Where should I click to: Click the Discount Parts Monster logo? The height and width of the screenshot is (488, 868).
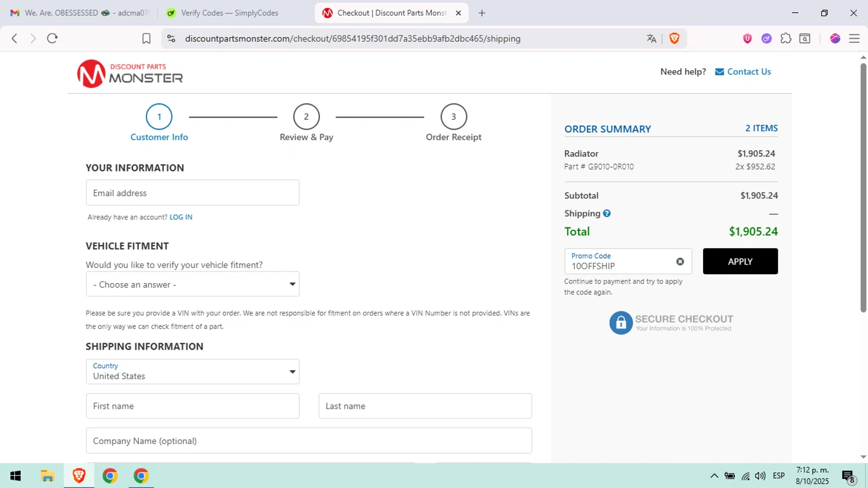[x=130, y=74]
